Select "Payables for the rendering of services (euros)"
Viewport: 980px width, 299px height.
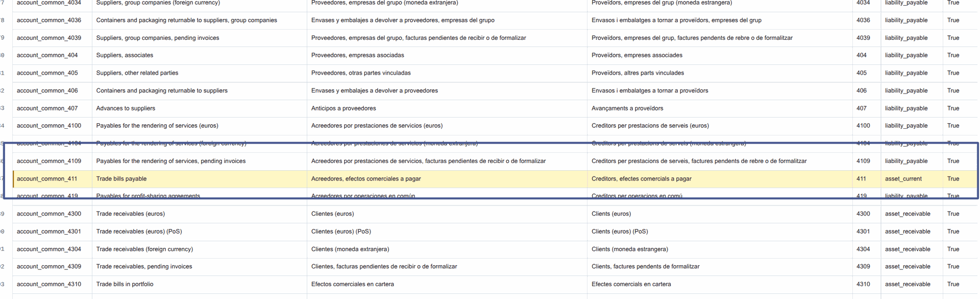(x=157, y=126)
